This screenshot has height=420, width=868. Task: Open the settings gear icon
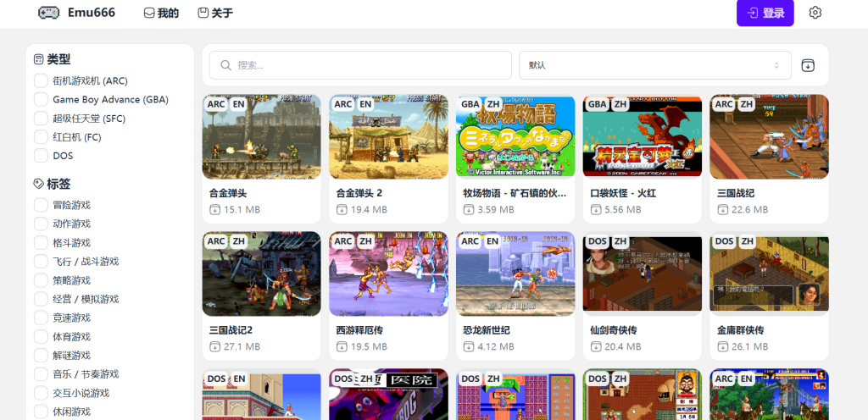pyautogui.click(x=815, y=13)
